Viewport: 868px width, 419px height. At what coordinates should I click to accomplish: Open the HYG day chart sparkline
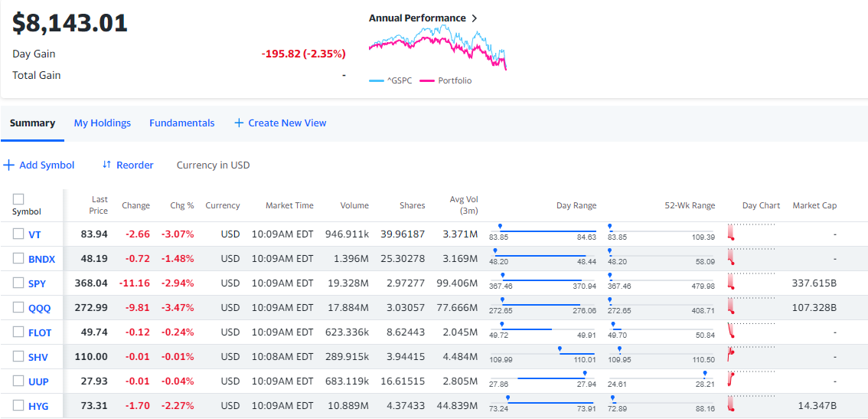[751, 403]
